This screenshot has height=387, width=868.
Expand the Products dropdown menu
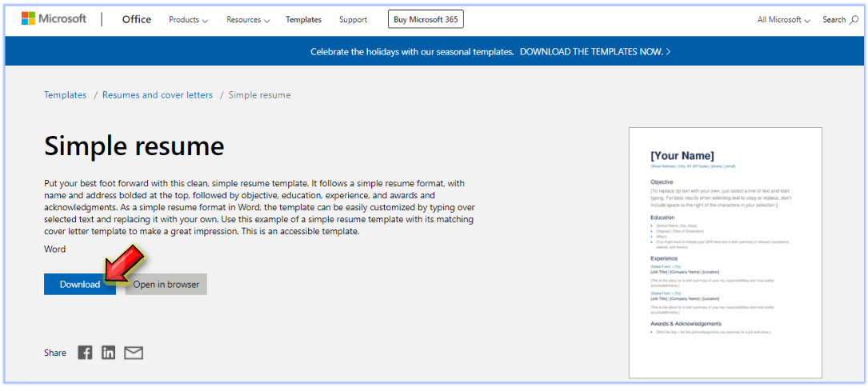click(189, 20)
